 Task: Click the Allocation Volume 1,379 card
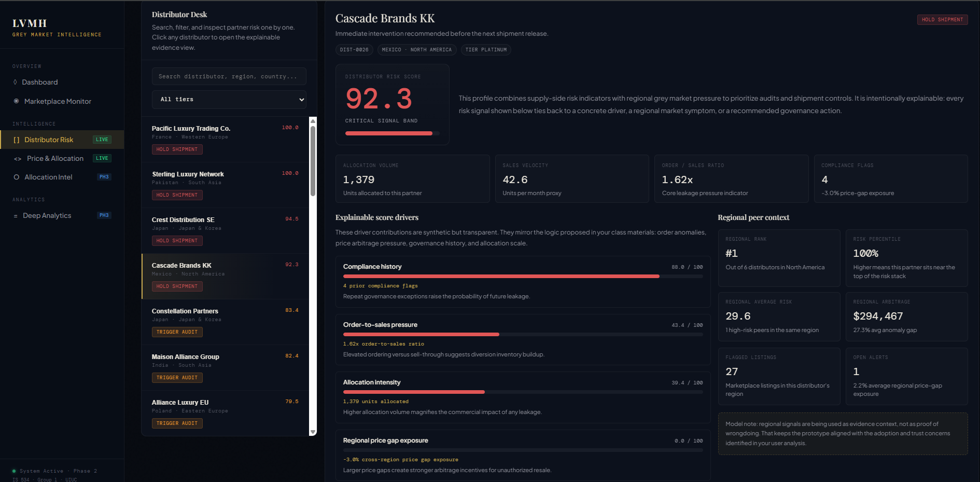coord(413,179)
